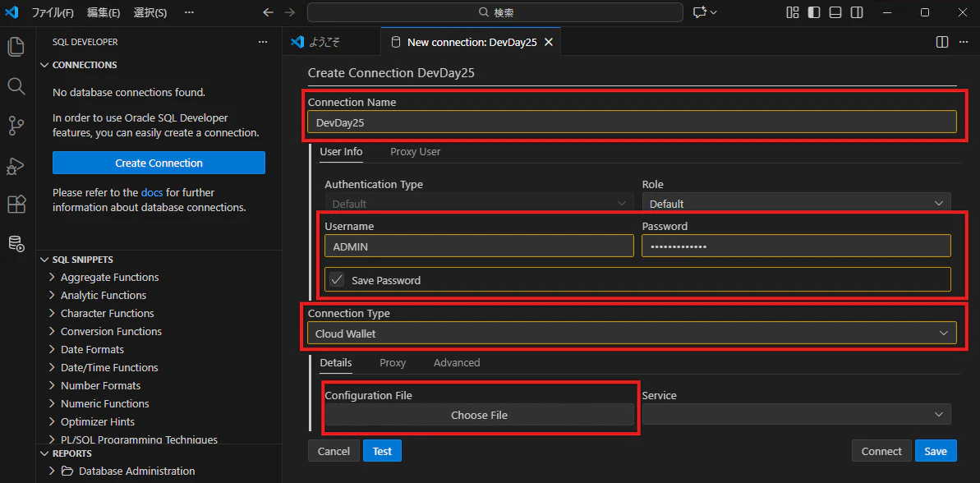This screenshot has height=483, width=980.
Task: Open editor more actions ellipsis
Action: 963,42
